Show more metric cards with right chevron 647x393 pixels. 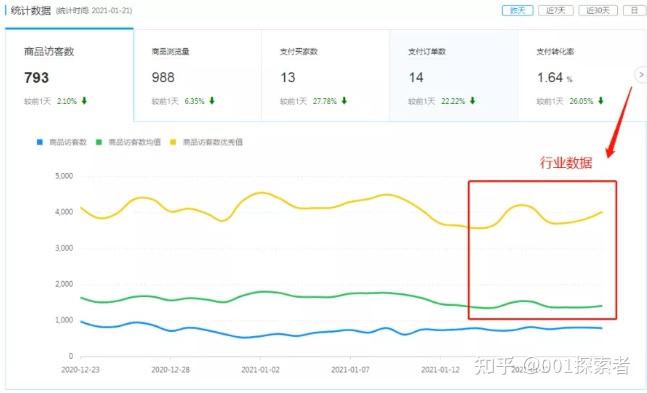pos(641,75)
